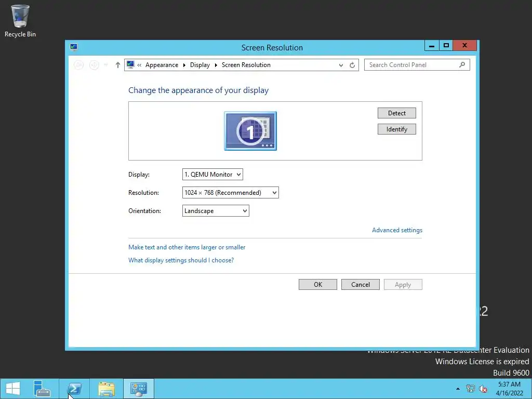Click the Cancel button
The height and width of the screenshot is (399, 532).
click(361, 285)
